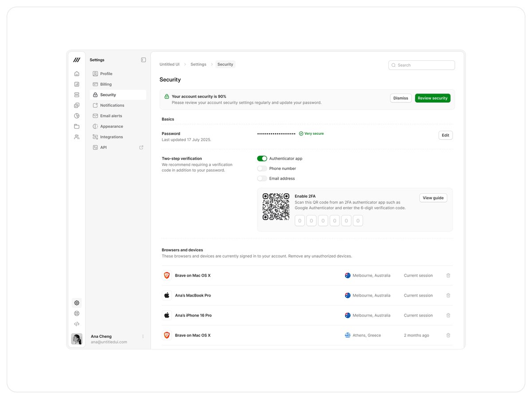Click the first 2FA code digit box

coord(300,221)
